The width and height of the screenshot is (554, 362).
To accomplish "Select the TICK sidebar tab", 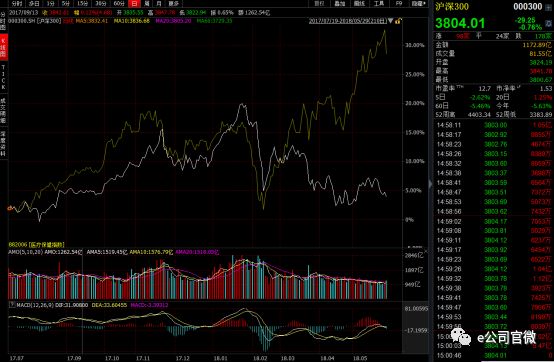I will click(4, 77).
